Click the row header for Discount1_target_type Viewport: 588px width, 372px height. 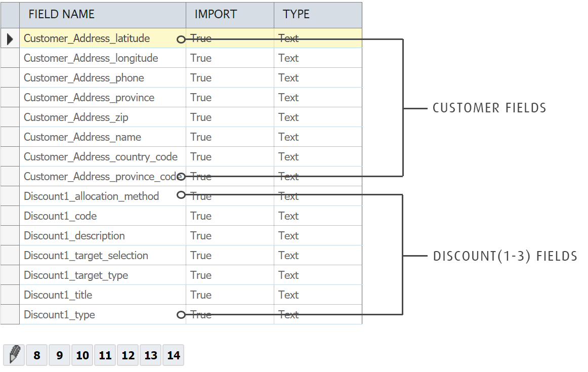point(10,275)
